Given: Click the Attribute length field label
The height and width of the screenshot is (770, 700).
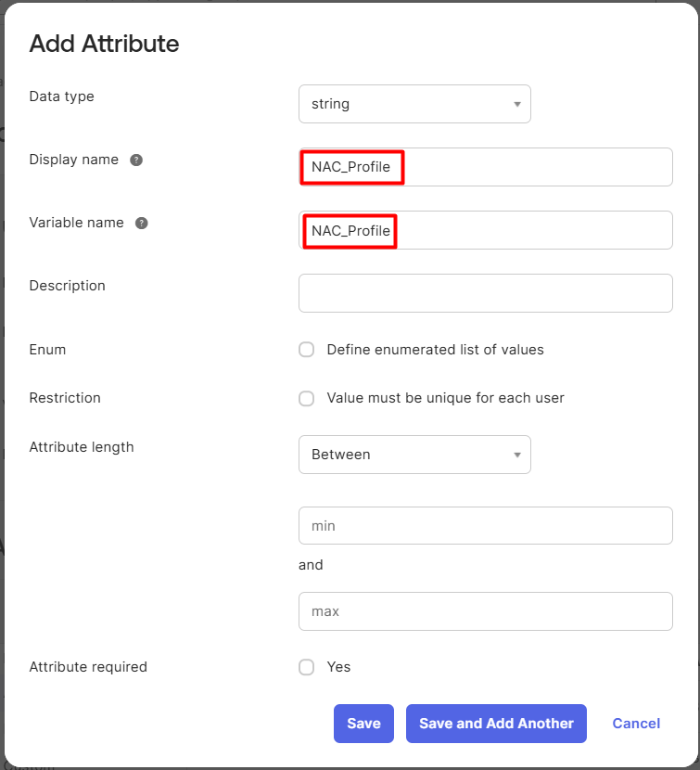Looking at the screenshot, I should 82,447.
